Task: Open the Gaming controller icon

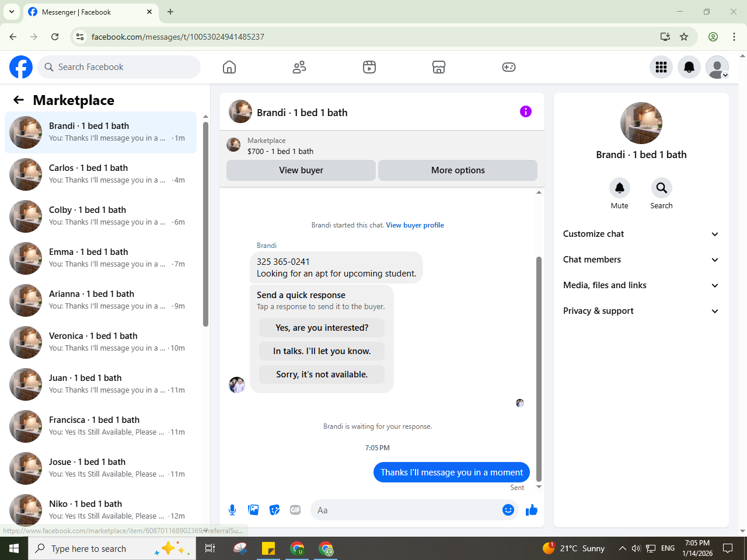Action: [509, 67]
